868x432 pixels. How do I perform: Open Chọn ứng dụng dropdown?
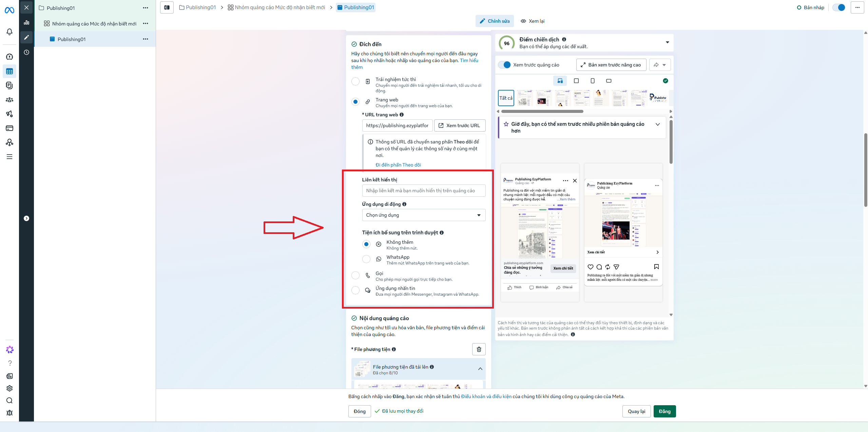424,215
